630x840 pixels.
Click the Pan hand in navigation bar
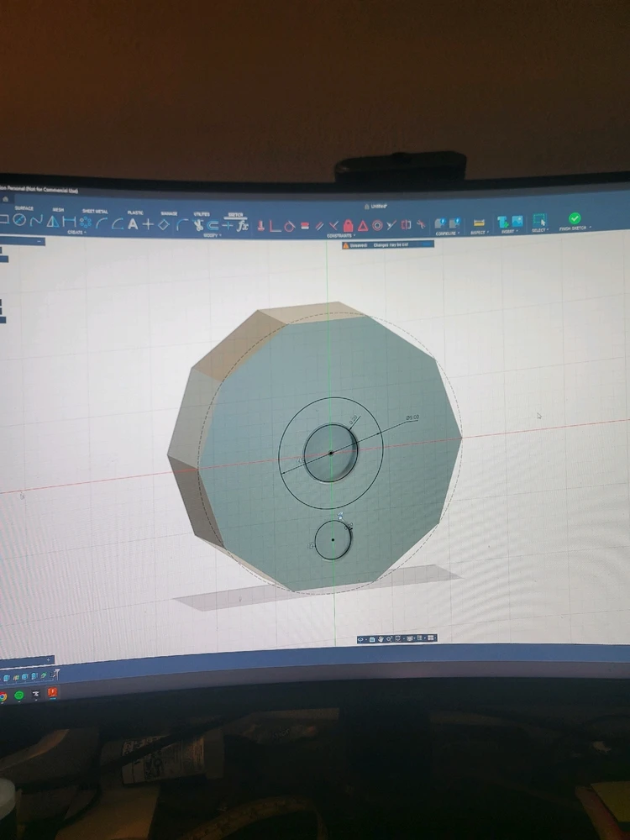(381, 639)
